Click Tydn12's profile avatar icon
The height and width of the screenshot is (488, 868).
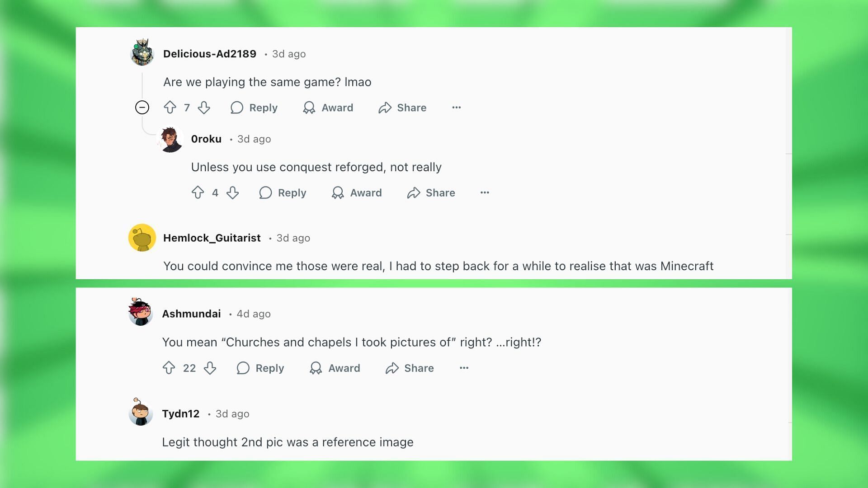(x=140, y=413)
